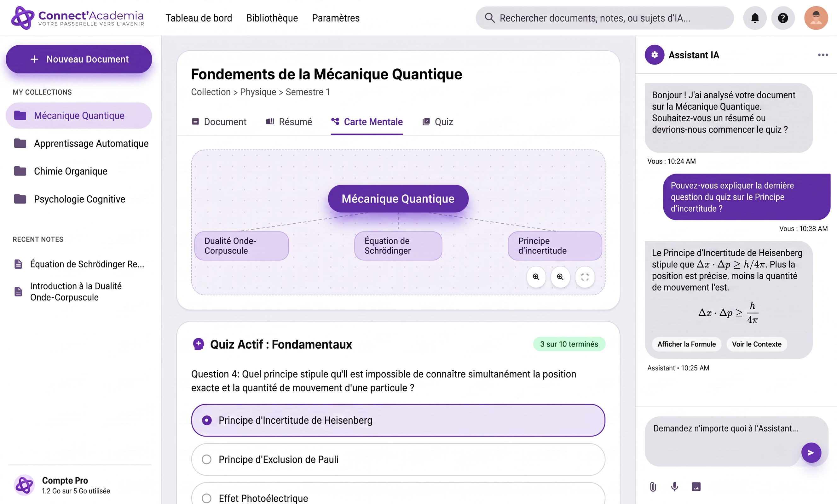Focus the Rechercher documents search field
The image size is (837, 504).
(604, 18)
